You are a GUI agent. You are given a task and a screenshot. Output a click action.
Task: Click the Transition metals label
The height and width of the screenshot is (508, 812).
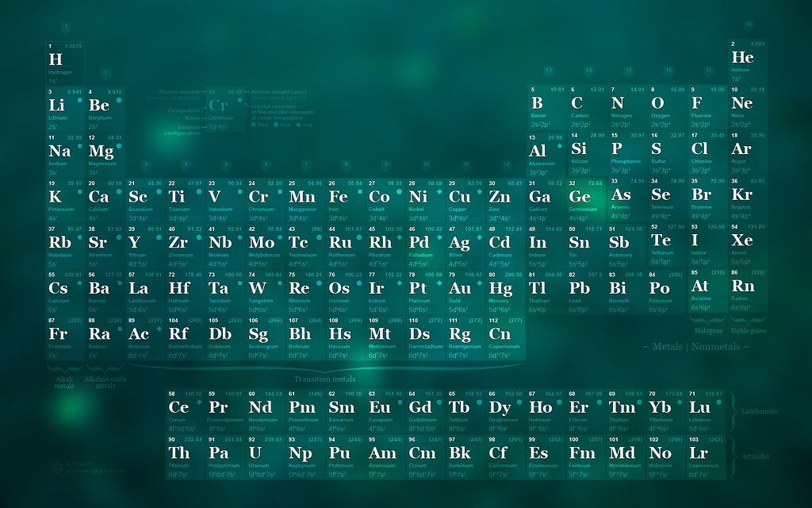[x=324, y=379]
